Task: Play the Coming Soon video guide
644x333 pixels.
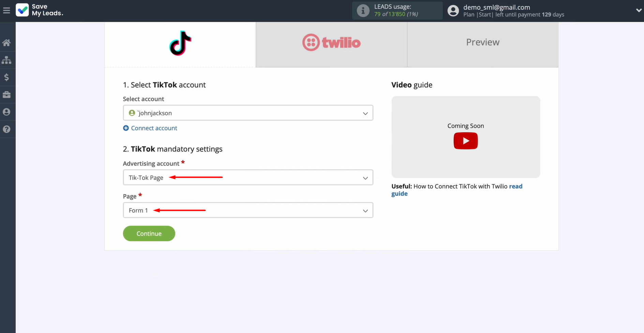Action: [465, 141]
